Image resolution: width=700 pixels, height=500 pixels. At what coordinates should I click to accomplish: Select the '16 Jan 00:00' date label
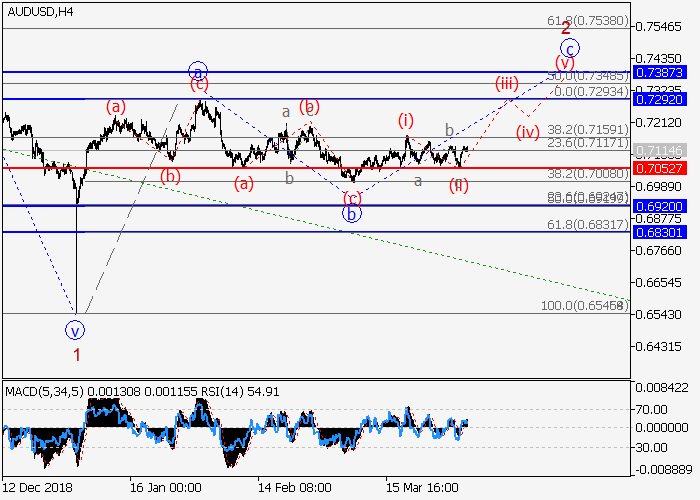click(x=166, y=486)
